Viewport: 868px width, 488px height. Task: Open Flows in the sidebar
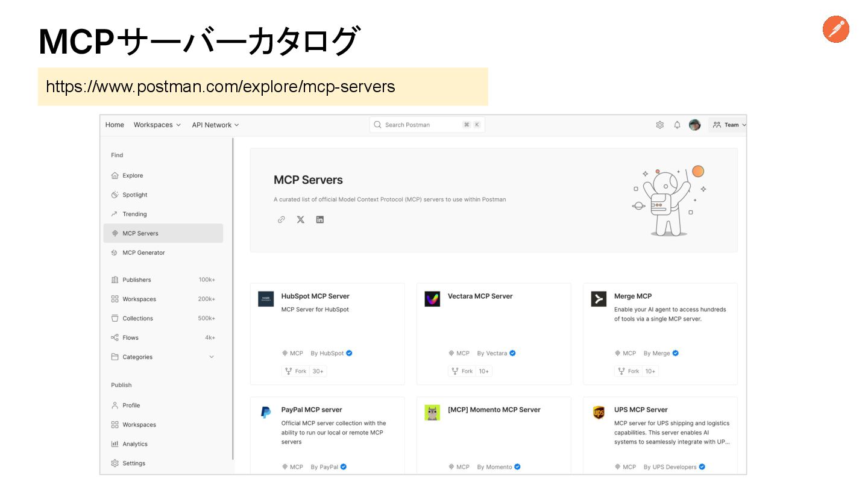tap(163, 337)
